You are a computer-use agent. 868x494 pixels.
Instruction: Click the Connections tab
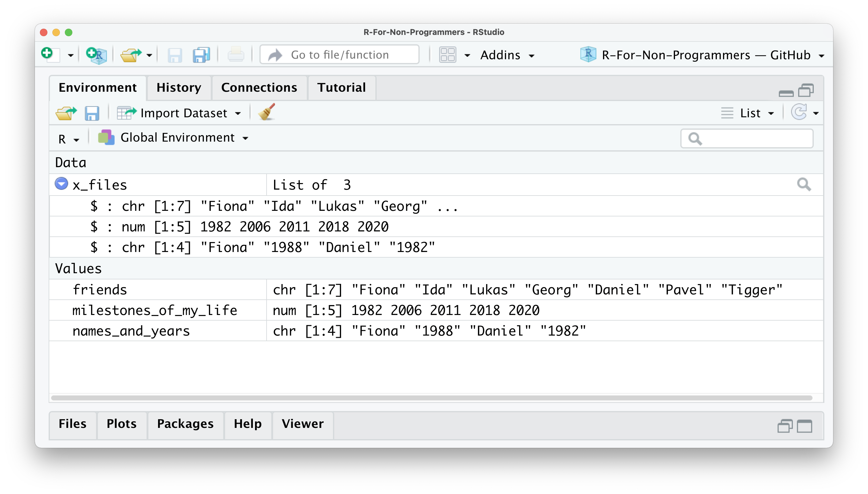point(259,87)
